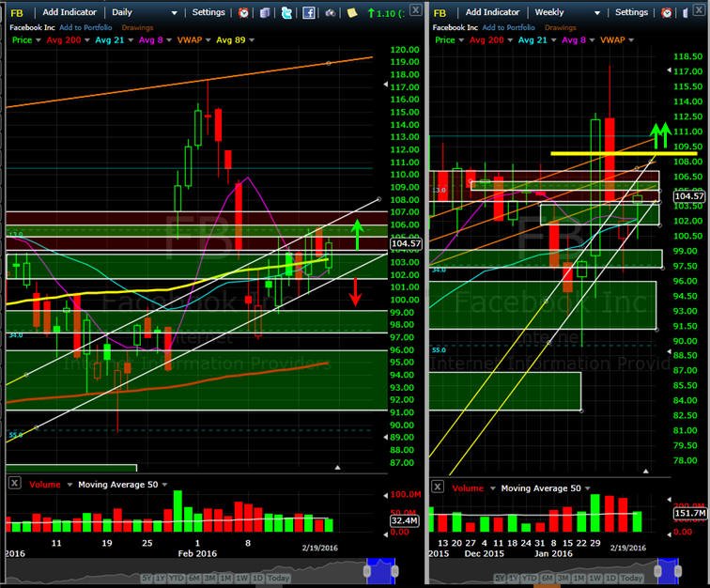Open the Weekly timeframe dropdown
This screenshot has height=588, width=710.
click(596, 13)
